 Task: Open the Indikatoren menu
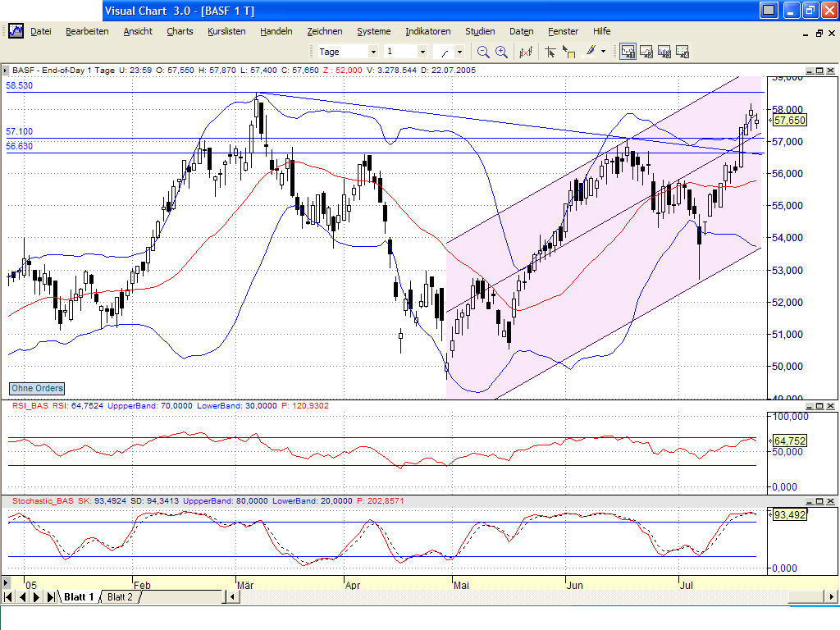point(427,31)
